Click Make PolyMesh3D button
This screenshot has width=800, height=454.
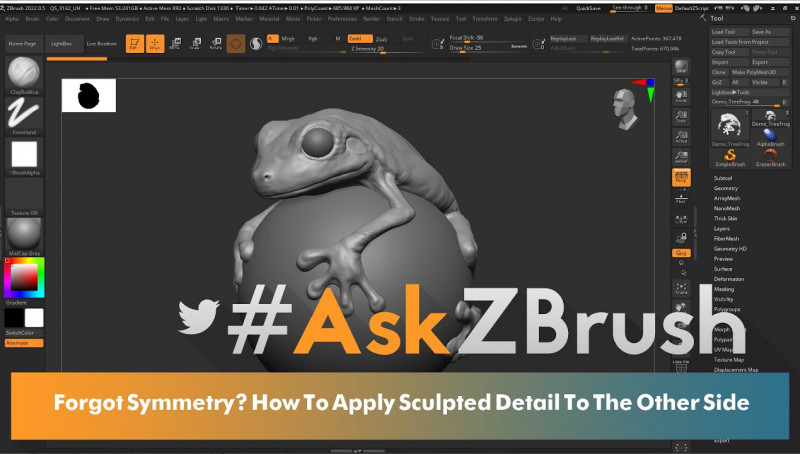(x=759, y=72)
